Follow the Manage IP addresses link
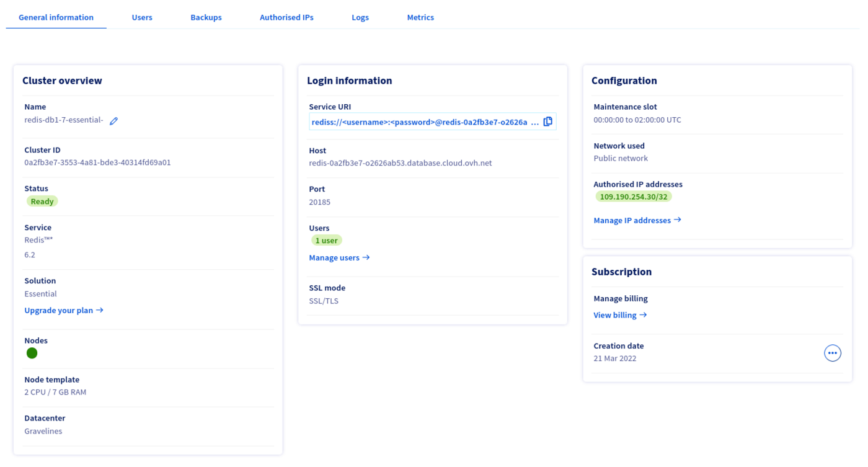Viewport: 868px width, 467px height. click(x=637, y=220)
